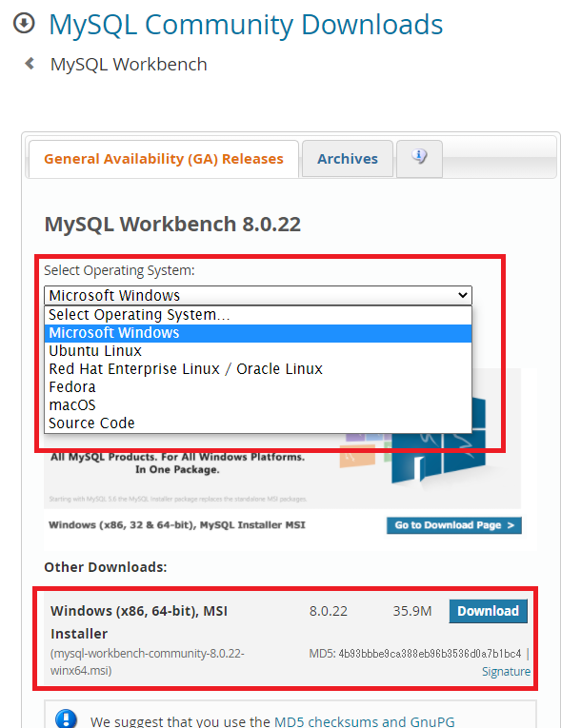Select Microsoft Windows in the OS list
This screenshot has height=728, width=561.
258,333
